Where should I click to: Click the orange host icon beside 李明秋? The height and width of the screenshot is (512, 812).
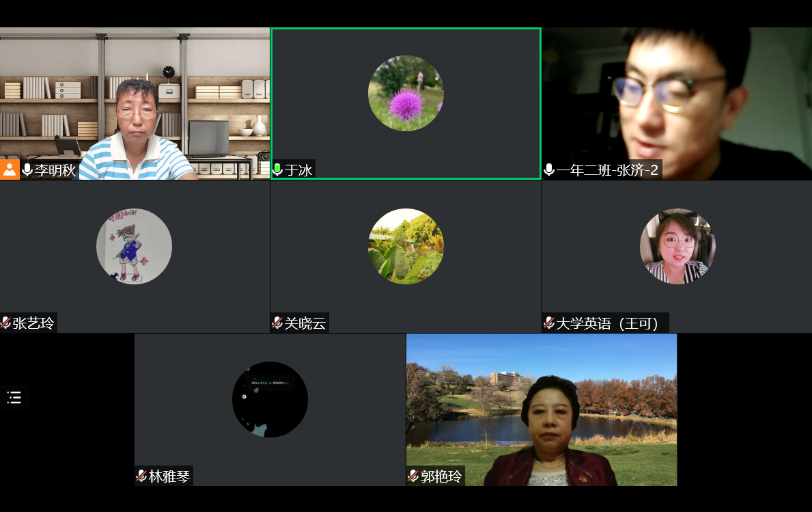[10, 170]
